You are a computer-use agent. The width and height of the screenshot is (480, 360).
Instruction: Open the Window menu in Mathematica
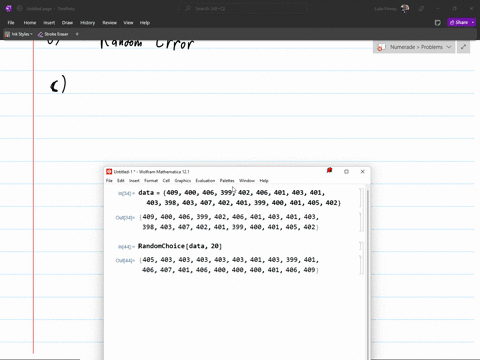click(247, 181)
